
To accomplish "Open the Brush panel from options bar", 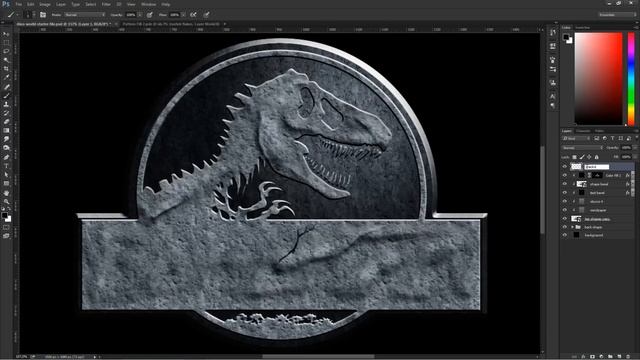I will click(43, 15).
